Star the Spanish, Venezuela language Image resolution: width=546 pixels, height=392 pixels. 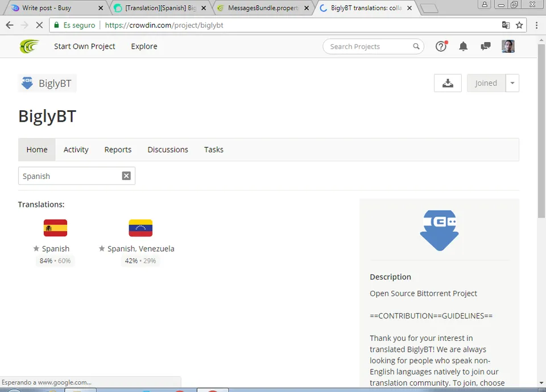[102, 248]
